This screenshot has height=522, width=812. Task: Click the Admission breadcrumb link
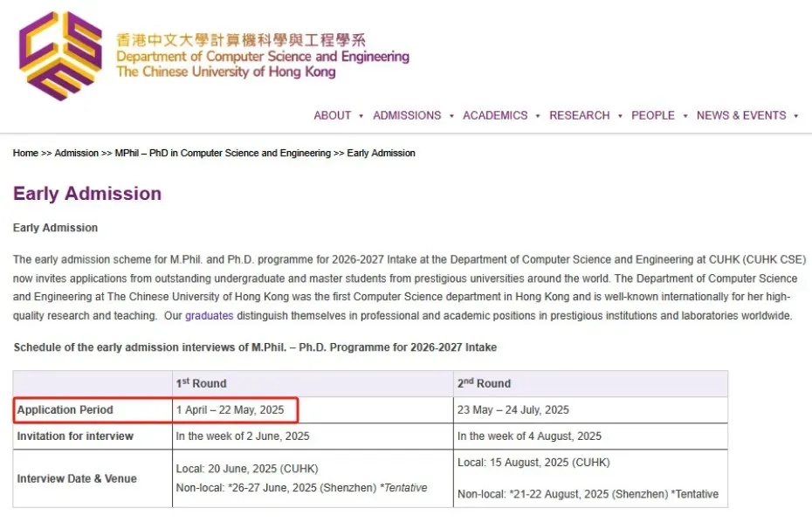[x=77, y=153]
